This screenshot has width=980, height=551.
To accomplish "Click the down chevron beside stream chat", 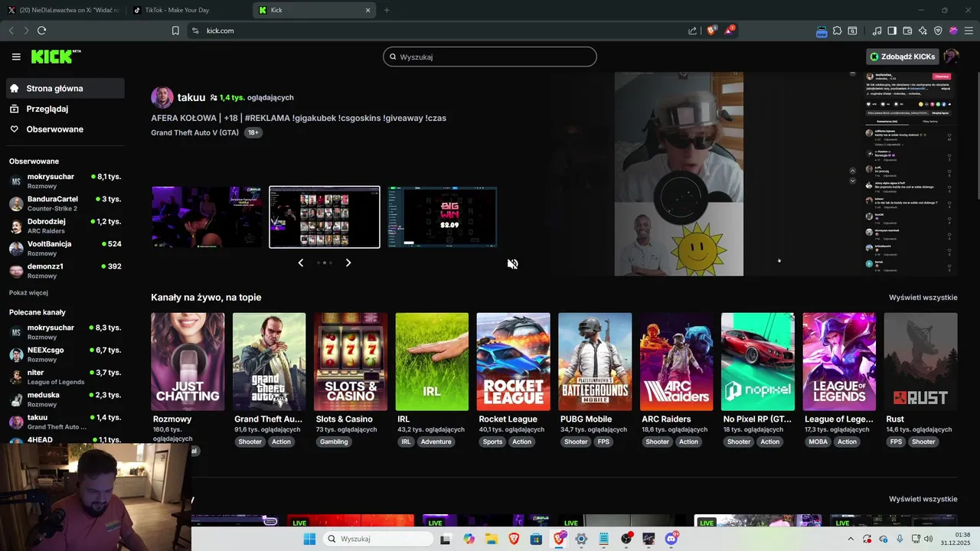I will (x=853, y=181).
